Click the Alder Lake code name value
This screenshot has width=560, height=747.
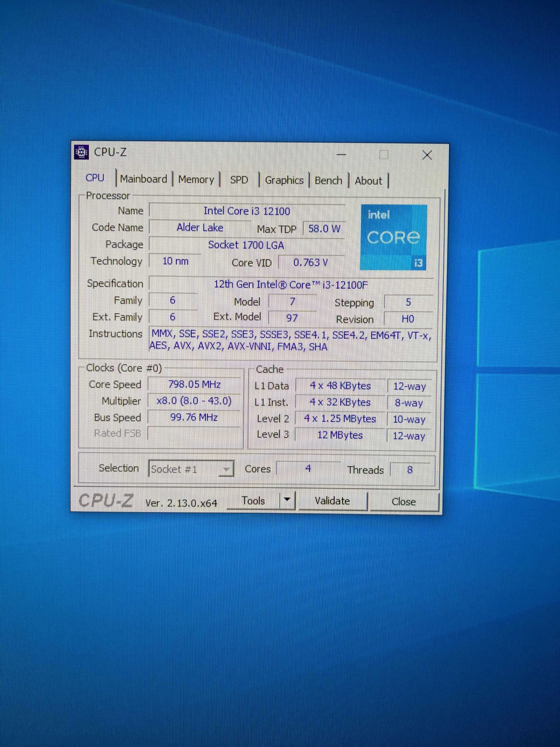200,228
